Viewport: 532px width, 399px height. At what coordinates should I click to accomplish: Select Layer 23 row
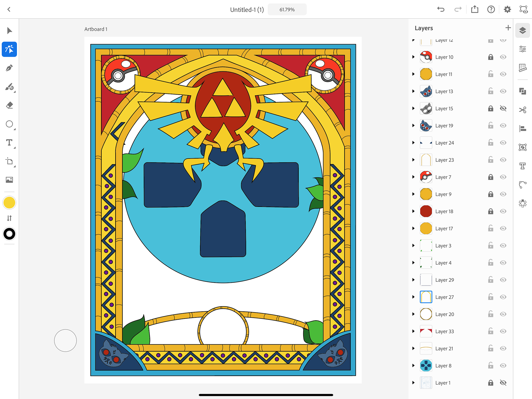pyautogui.click(x=460, y=160)
